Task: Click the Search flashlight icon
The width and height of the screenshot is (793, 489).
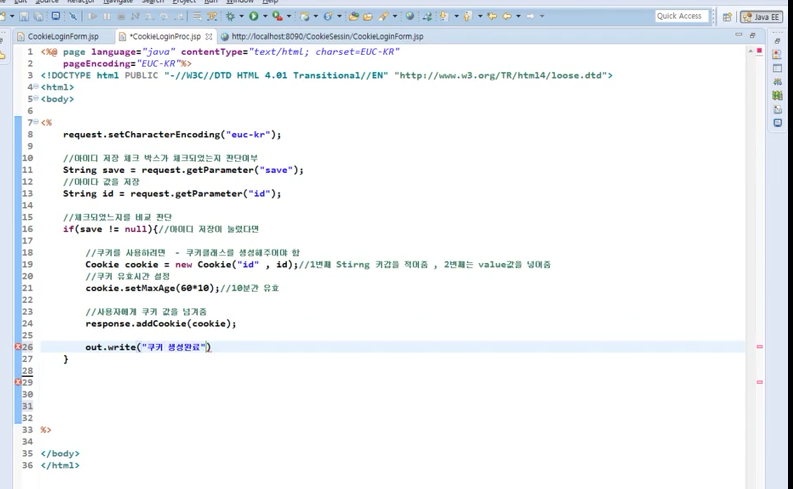Action: click(383, 16)
